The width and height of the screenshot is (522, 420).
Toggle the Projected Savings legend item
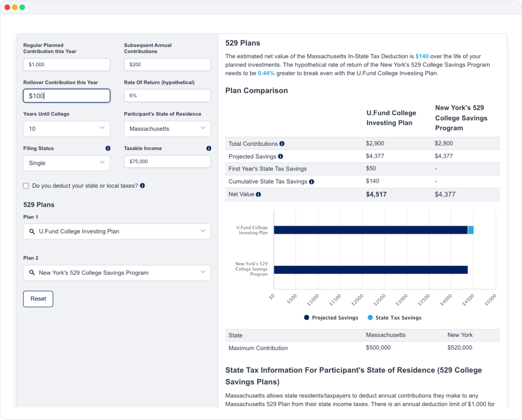[331, 318]
